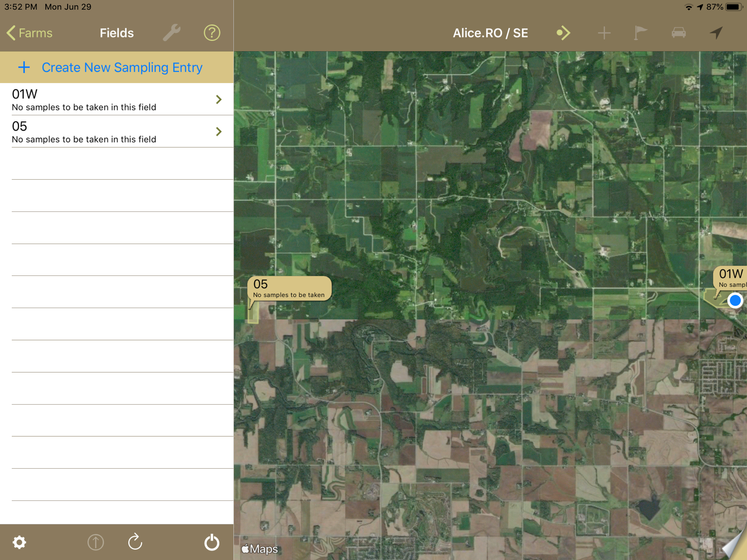
Task: Go back to Farms list
Action: [x=30, y=33]
